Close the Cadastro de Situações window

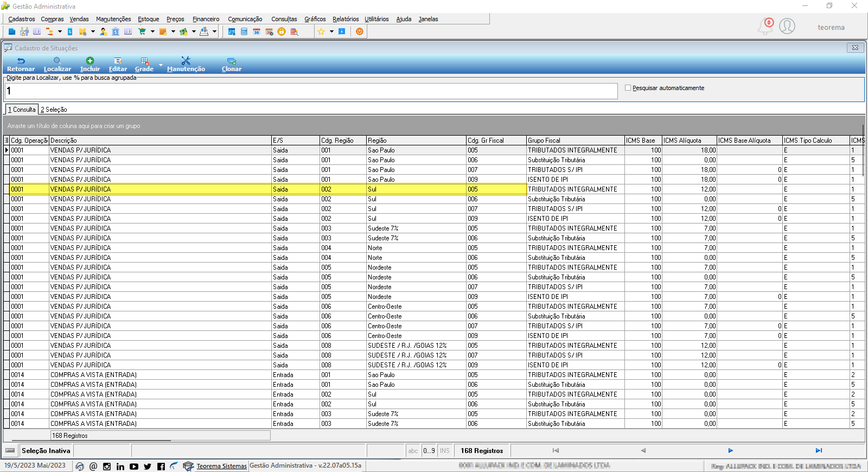coord(855,48)
